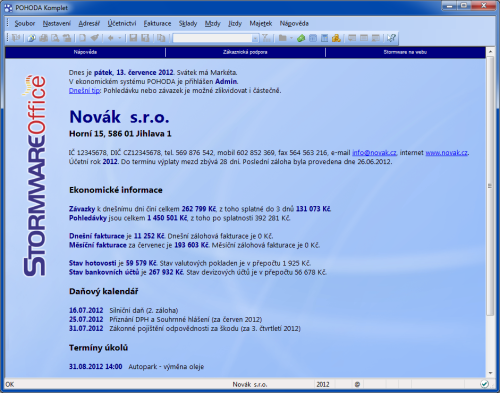This screenshot has height=393, width=500.
Task: Click the blank page new record icon
Action: click(82, 38)
